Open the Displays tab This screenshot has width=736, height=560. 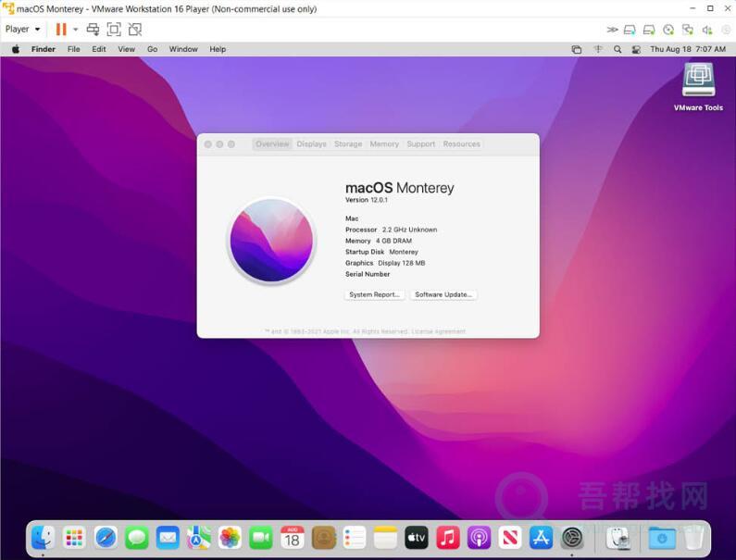point(311,144)
